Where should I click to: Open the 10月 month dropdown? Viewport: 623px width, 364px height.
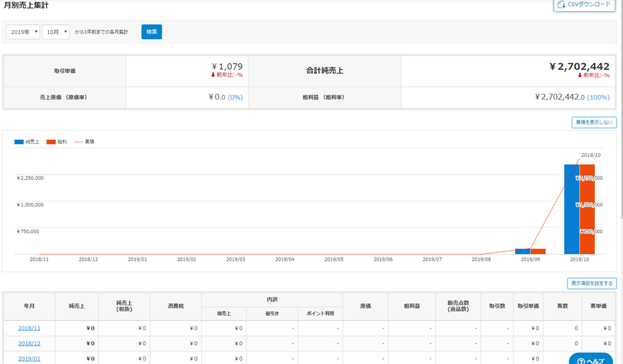click(x=55, y=32)
